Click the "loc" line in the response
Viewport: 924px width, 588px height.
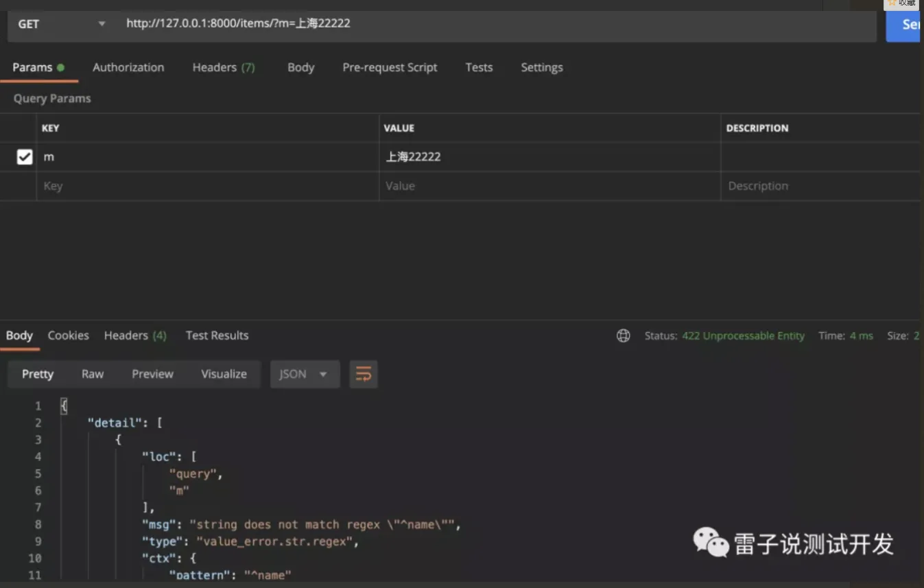(169, 456)
